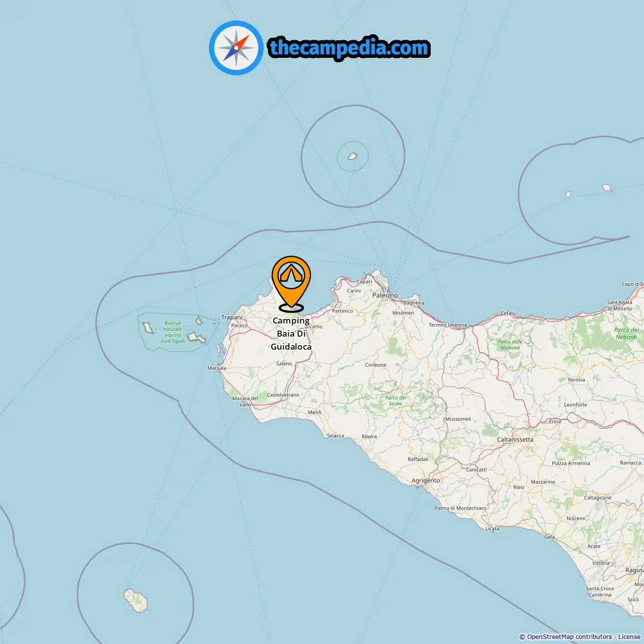Click the Parco dei Nebrodi label
The width and height of the screenshot is (644, 644).
pyautogui.click(x=626, y=334)
